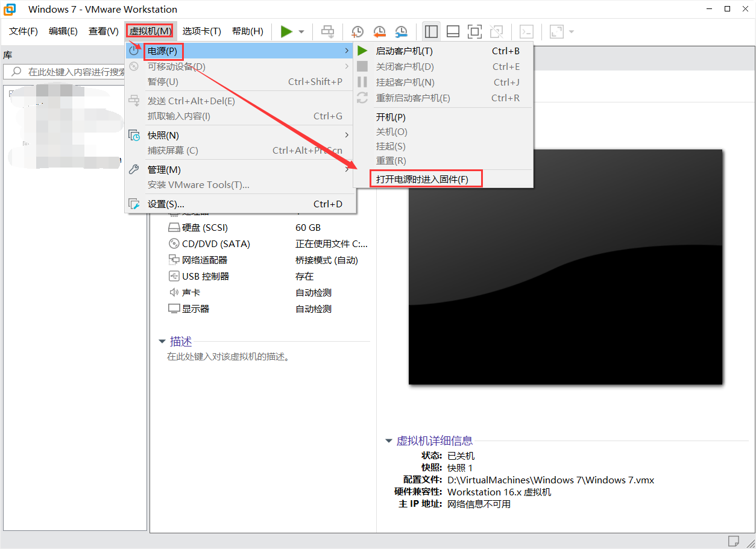The image size is (756, 549).
Task: Click the VMware logo in the title bar
Action: pyautogui.click(x=10, y=9)
